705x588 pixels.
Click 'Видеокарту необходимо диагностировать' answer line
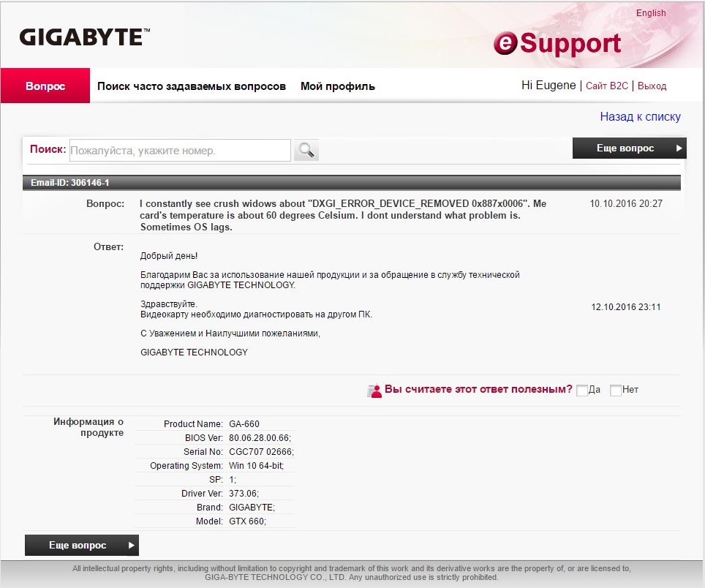(x=256, y=314)
